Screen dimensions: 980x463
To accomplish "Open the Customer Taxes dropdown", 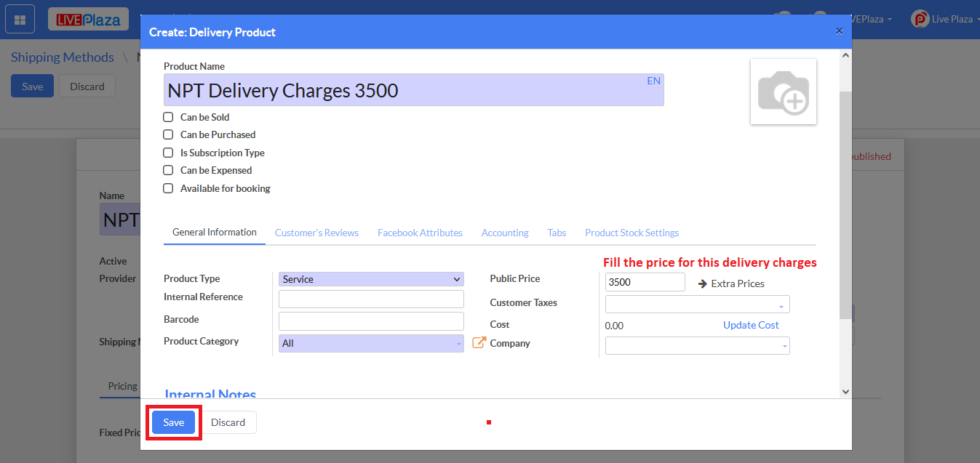I will pos(697,304).
